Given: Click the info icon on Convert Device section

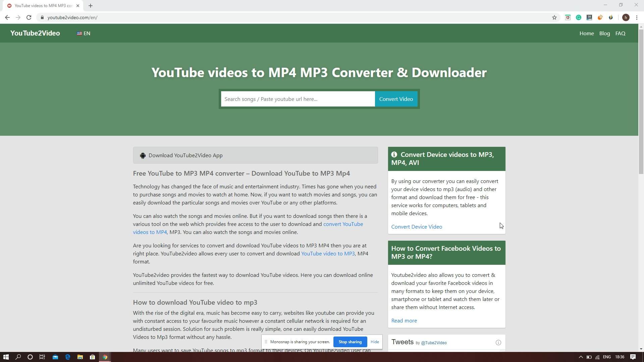Looking at the screenshot, I should 394,155.
